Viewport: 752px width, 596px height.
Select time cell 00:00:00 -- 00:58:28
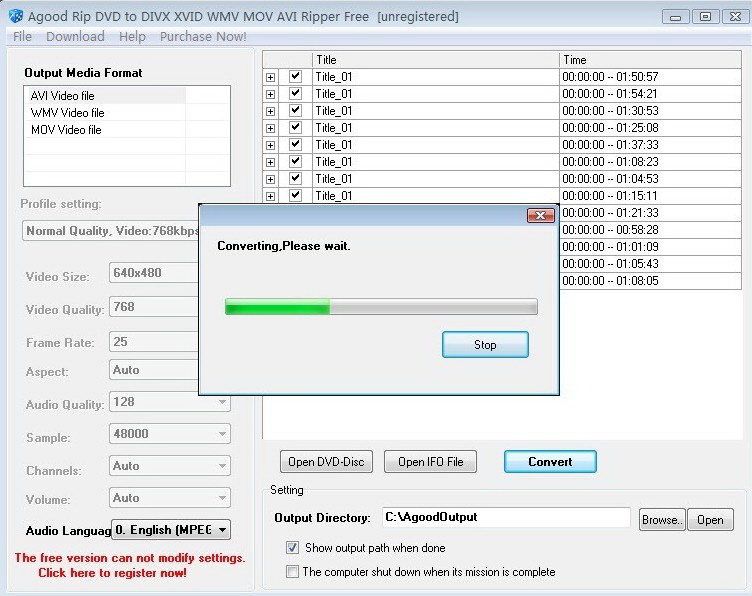pyautogui.click(x=650, y=230)
